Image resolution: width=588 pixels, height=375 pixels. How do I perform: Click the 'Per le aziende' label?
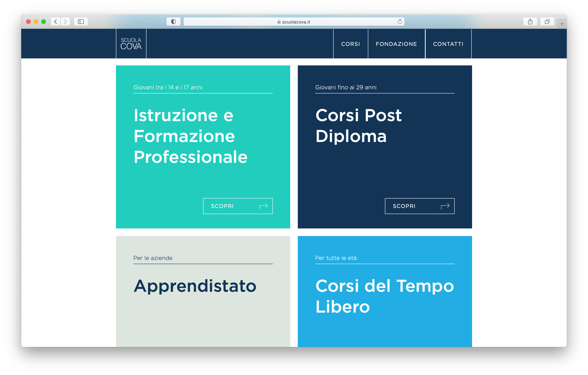coord(153,258)
